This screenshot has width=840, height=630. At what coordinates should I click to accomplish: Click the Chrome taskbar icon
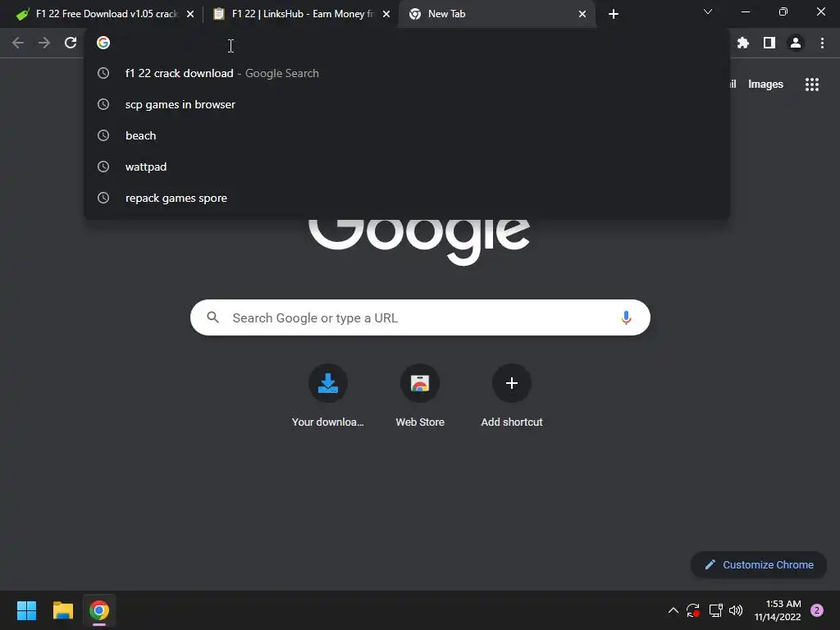[x=99, y=610]
